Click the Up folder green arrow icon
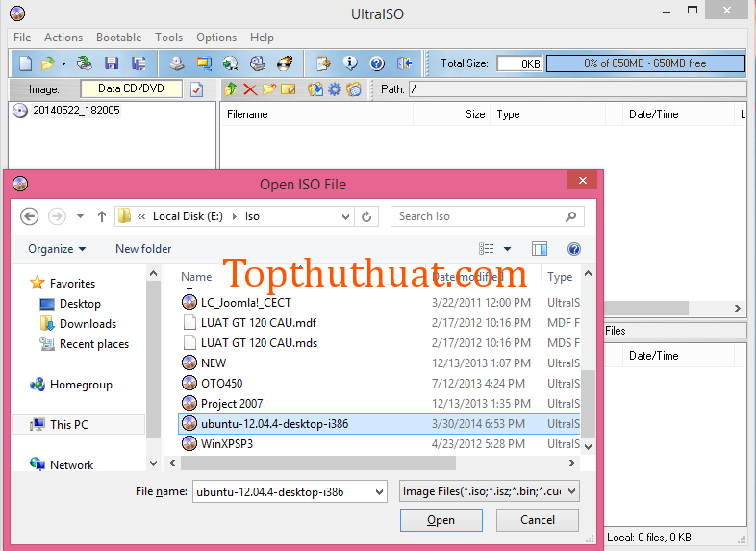The height and width of the screenshot is (551, 756). (231, 89)
